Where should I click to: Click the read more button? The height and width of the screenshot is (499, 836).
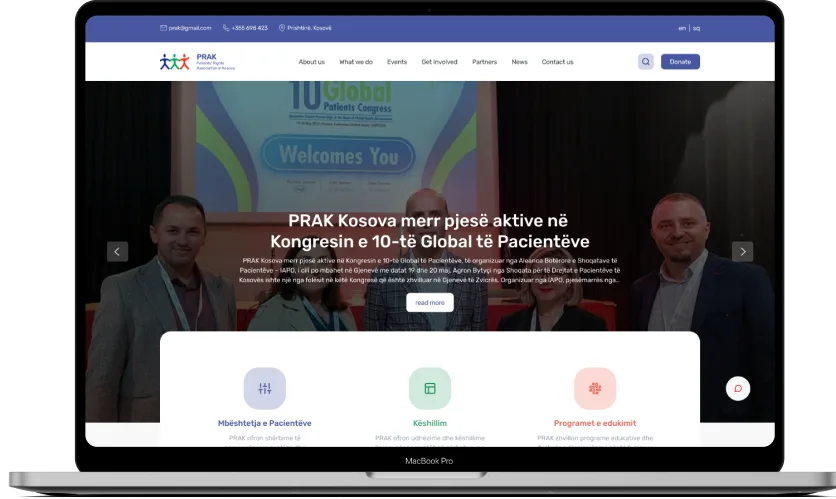(430, 302)
